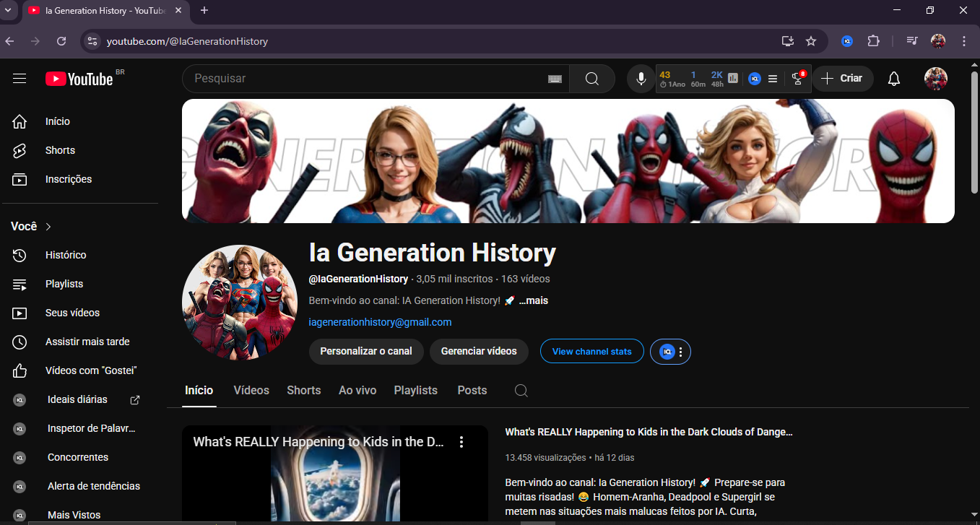Open Chrome three-dot menu
The image size is (980, 525).
click(963, 41)
